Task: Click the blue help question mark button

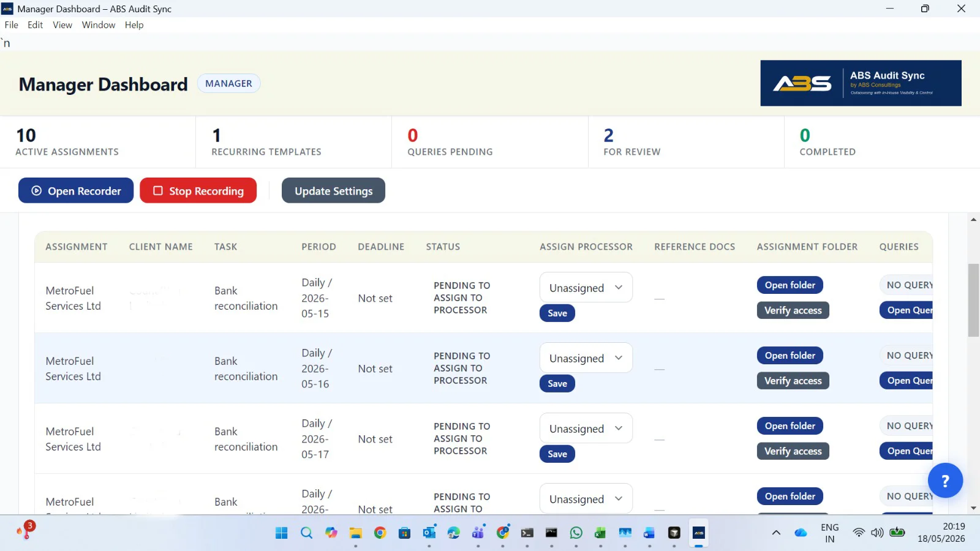Action: pyautogui.click(x=945, y=481)
